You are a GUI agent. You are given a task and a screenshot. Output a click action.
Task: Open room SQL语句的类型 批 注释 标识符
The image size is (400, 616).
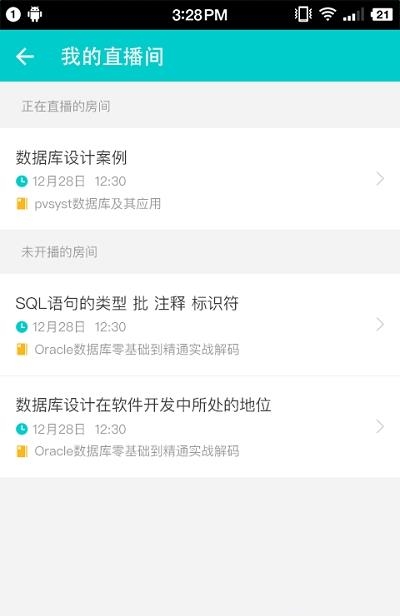coord(200,324)
